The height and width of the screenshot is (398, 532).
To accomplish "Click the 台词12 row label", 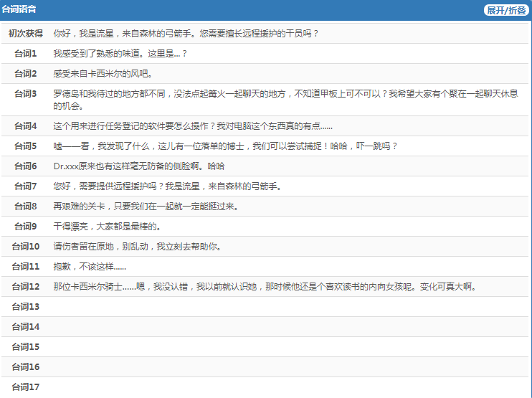I will tap(25, 287).
